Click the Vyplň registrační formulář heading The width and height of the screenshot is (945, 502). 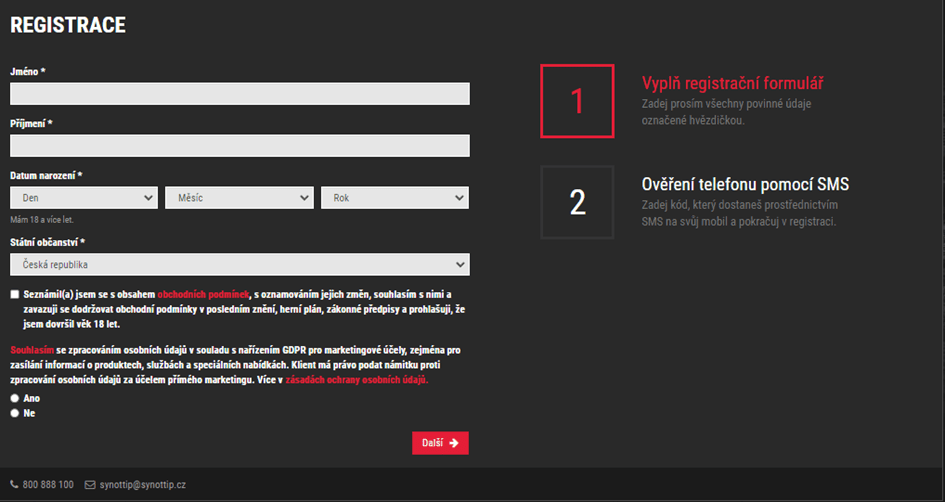tap(732, 83)
